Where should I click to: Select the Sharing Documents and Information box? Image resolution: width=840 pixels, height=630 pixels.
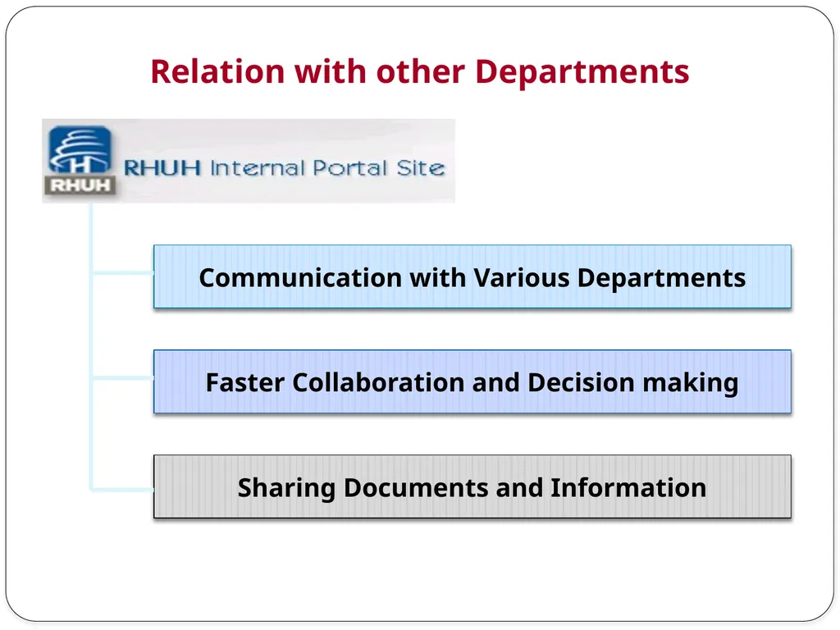[x=472, y=486]
